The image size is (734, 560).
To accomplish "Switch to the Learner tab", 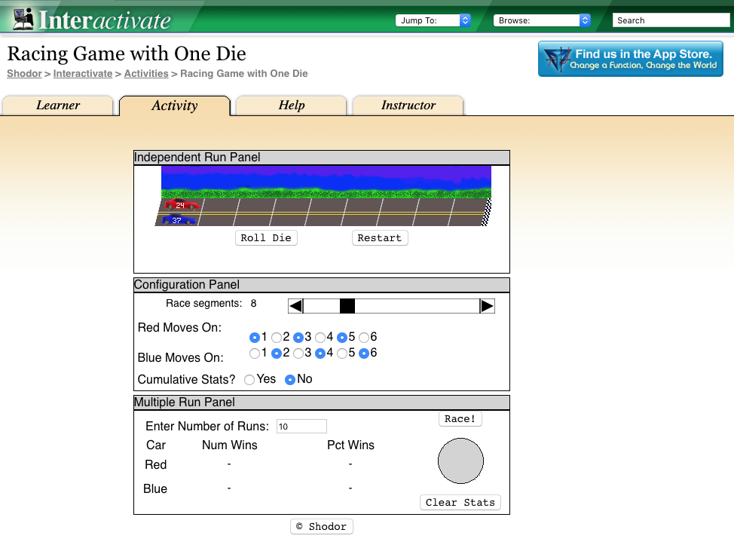I will pyautogui.click(x=58, y=106).
